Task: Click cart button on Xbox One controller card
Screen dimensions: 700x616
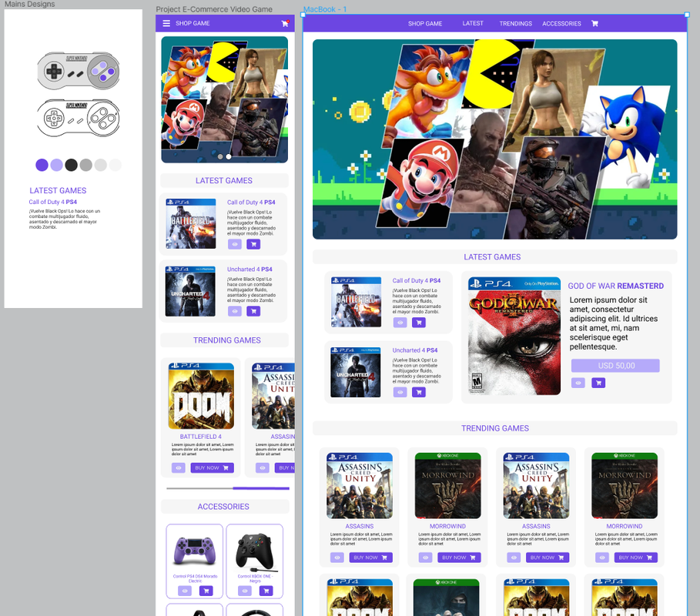Action: [266, 591]
